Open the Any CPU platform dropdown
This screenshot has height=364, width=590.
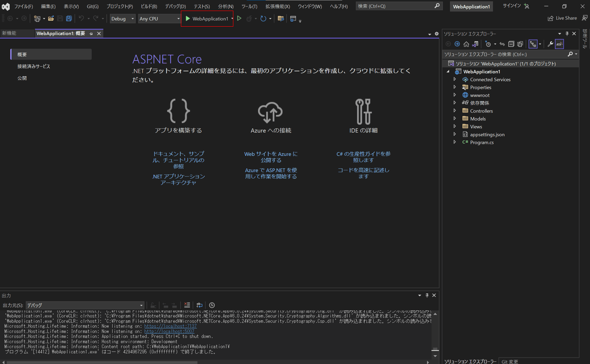[159, 19]
